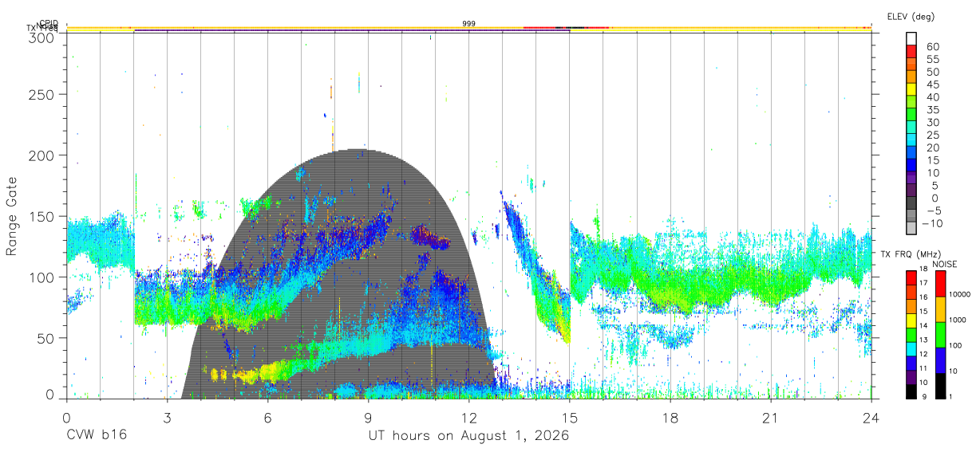Click '60' on the ELEV colorbar
Image resolution: width=980 pixels, height=452 pixels.
(932, 46)
